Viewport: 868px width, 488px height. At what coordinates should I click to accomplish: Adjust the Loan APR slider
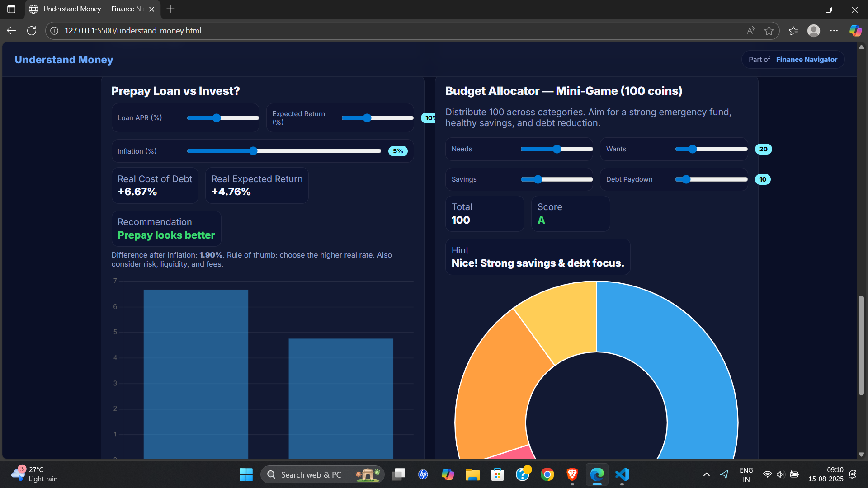[x=217, y=118]
